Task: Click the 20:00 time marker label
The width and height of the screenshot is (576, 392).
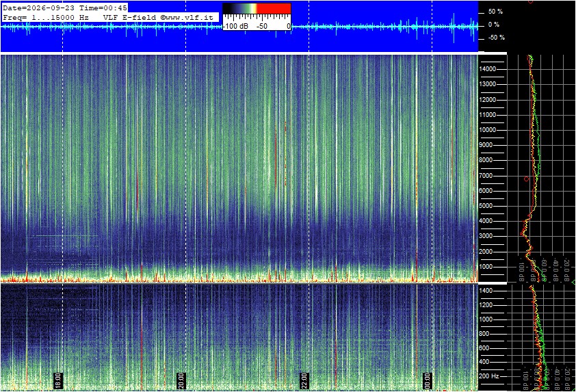Action: (x=181, y=380)
